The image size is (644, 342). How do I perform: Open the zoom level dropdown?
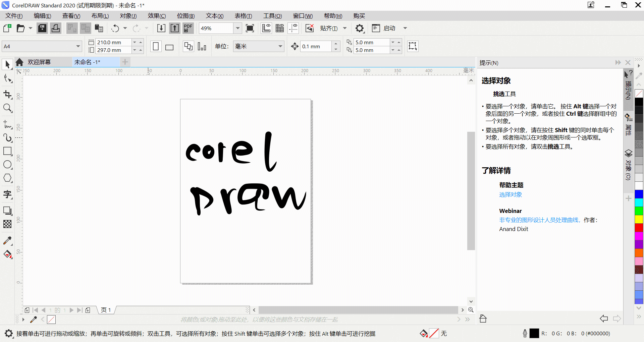tap(238, 28)
